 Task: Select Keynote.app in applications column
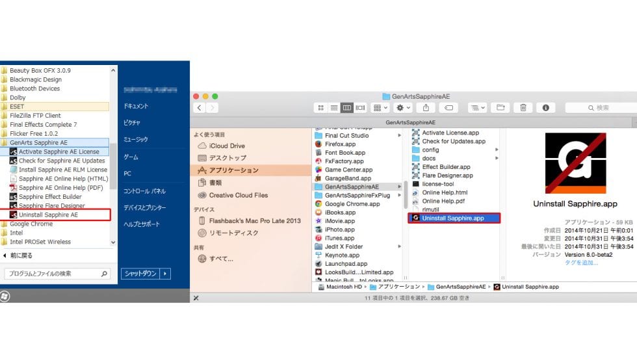(342, 255)
